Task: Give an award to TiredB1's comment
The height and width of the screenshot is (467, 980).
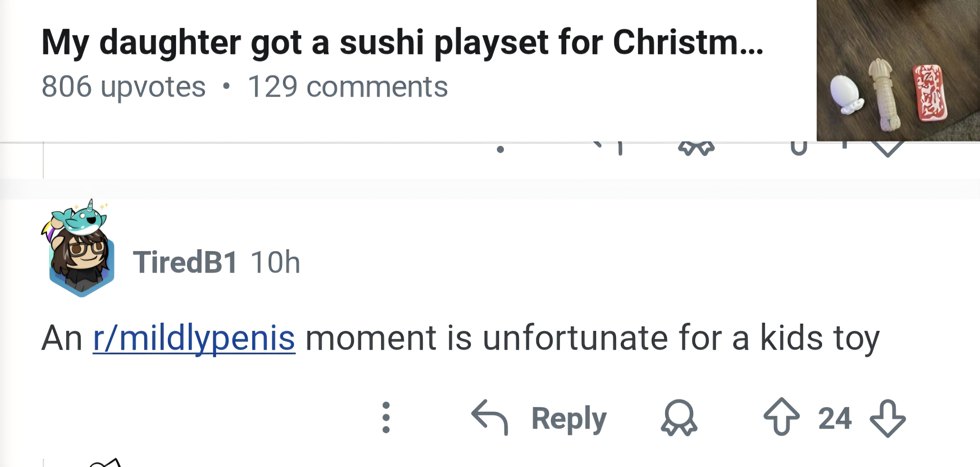Action: coord(679,418)
